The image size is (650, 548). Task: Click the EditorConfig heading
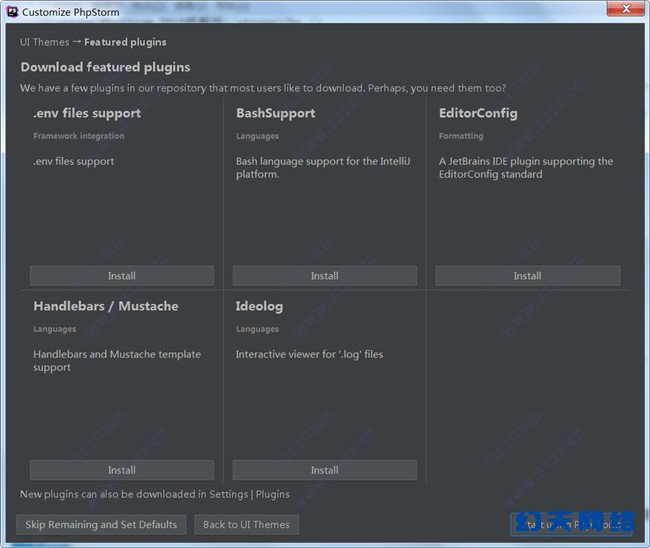478,113
